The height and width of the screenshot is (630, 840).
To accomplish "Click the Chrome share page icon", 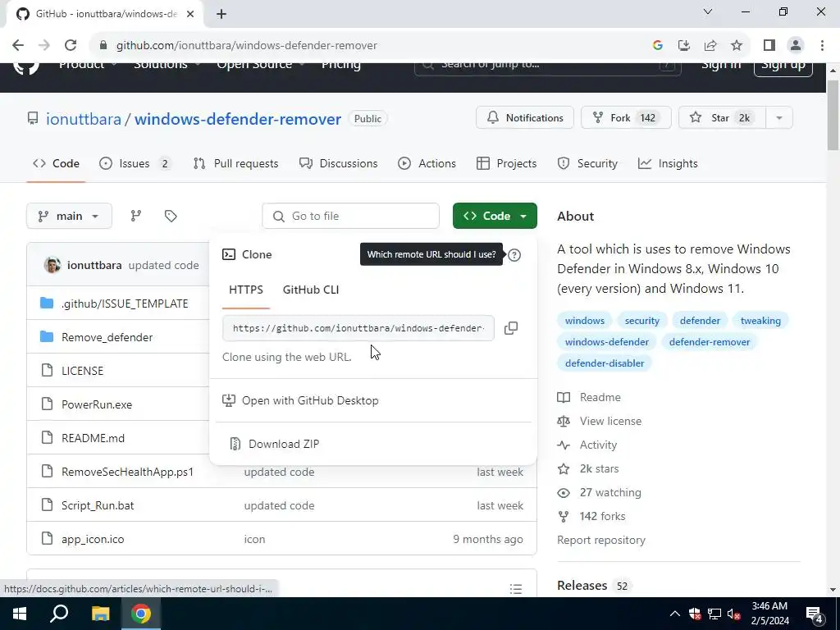I will tap(710, 46).
